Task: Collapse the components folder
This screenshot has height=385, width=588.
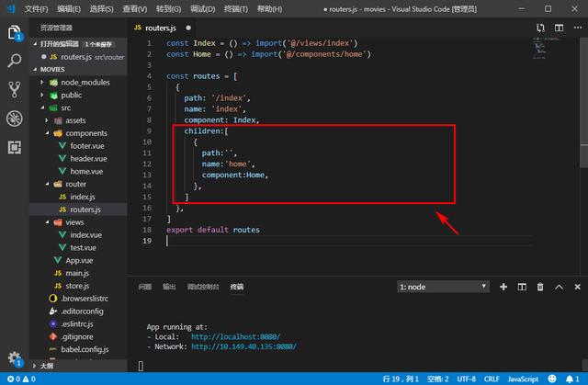Action: [x=86, y=133]
